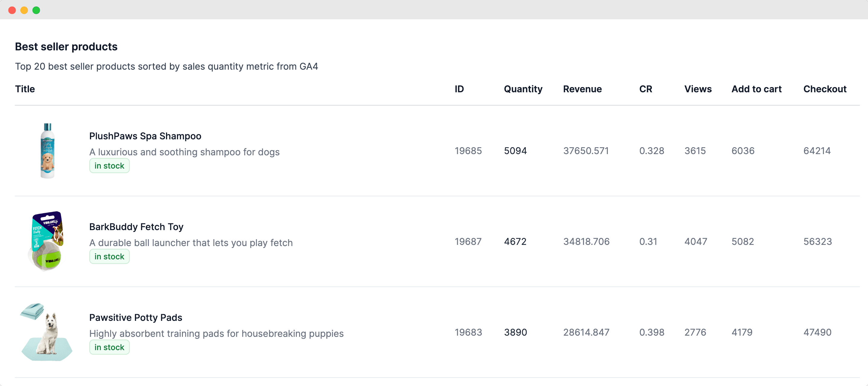Click the Add to cart column header
The image size is (868, 386).
point(756,89)
